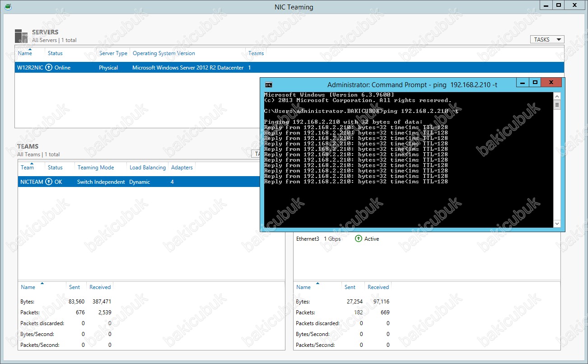This screenshot has height=364, width=588.
Task: Click adapter packets sent value 182
Action: (x=358, y=313)
